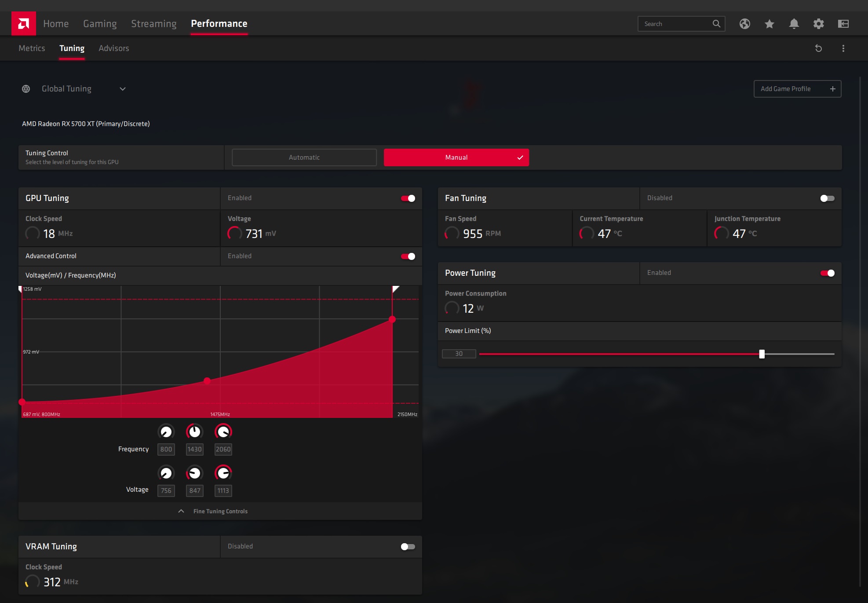Toggle the sidebar panel icon
This screenshot has height=603, width=868.
(x=843, y=24)
